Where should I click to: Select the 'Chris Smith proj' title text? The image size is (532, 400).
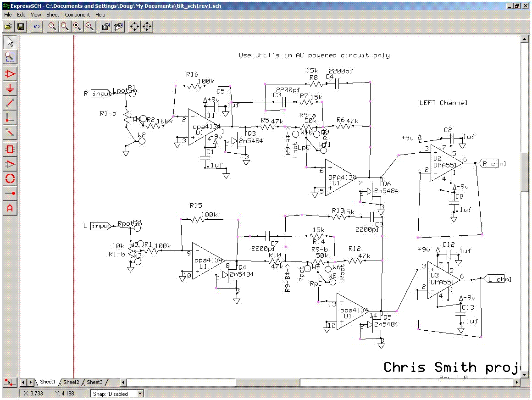point(452,367)
